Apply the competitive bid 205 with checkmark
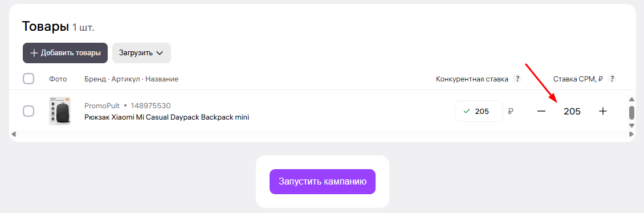Viewport: 644px width, 213px height. click(479, 111)
